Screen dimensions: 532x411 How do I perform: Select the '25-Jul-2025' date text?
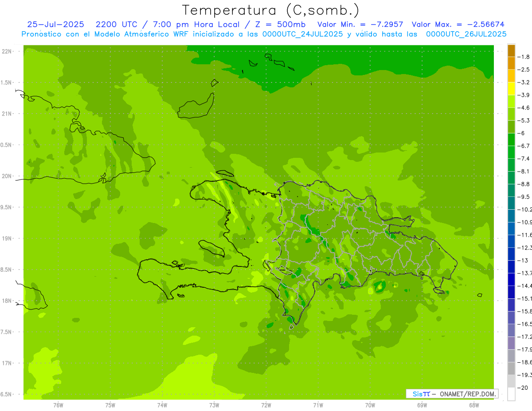pos(55,24)
